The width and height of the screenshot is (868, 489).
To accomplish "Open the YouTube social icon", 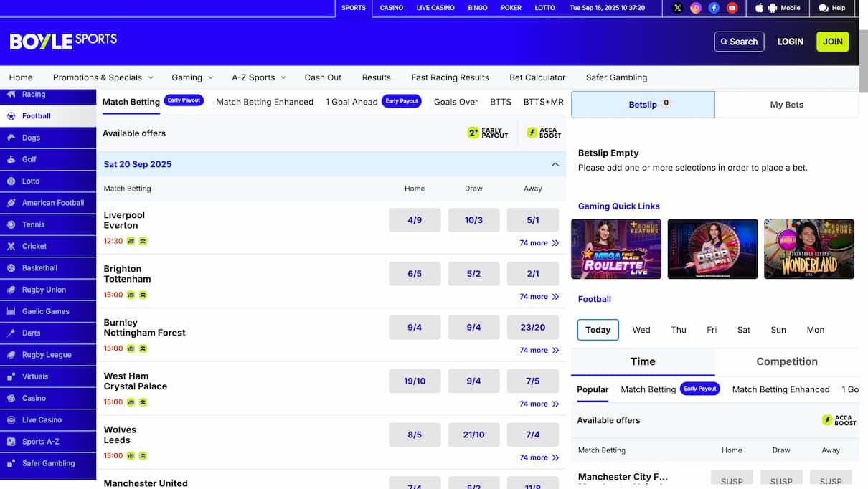I will click(732, 8).
